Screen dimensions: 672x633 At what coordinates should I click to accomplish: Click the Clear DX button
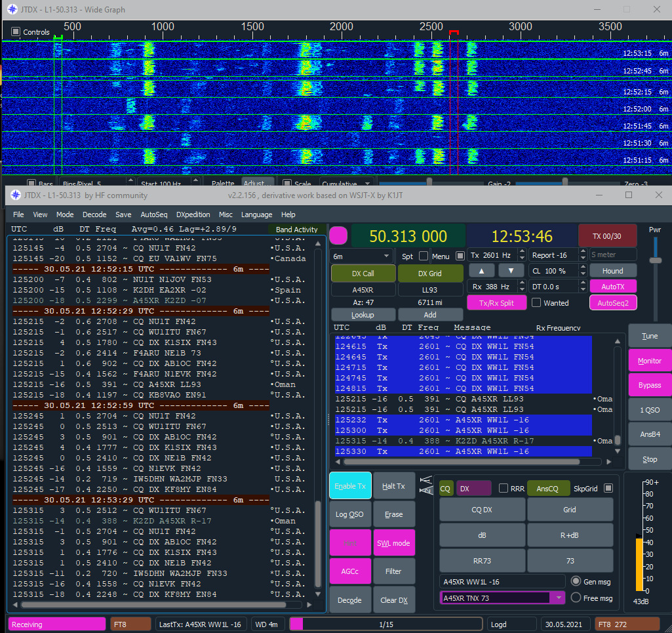coord(393,600)
